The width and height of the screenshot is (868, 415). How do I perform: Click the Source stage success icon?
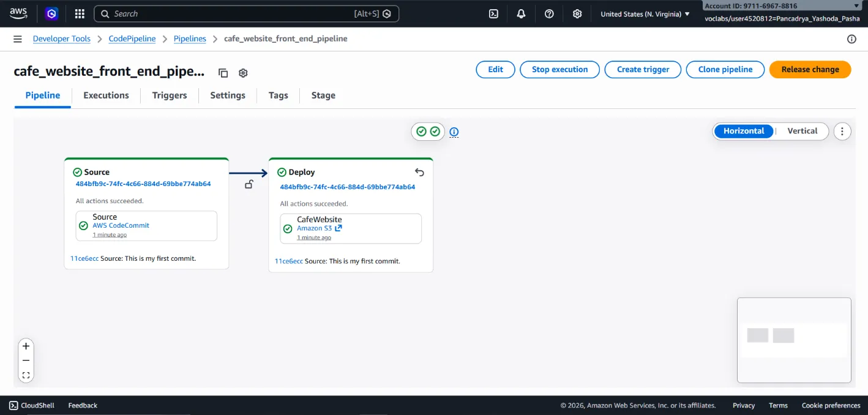pos(77,172)
